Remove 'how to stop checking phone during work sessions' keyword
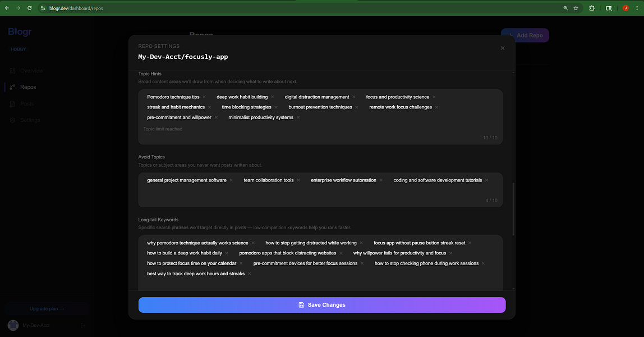 tap(484, 263)
